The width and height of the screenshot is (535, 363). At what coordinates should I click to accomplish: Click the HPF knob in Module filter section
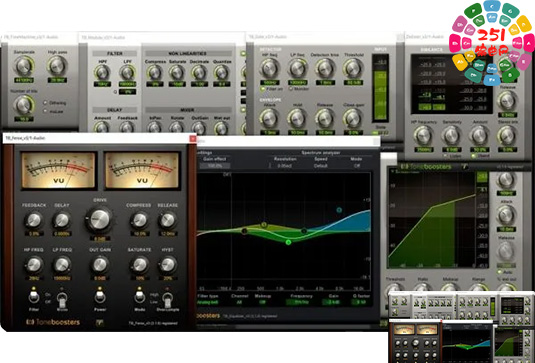click(102, 73)
